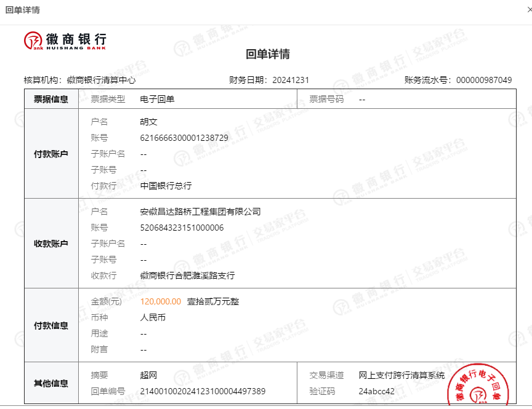Viewport: 532px width, 409px height.
Task: Click the orange amount 120,000.00
Action: click(x=161, y=301)
